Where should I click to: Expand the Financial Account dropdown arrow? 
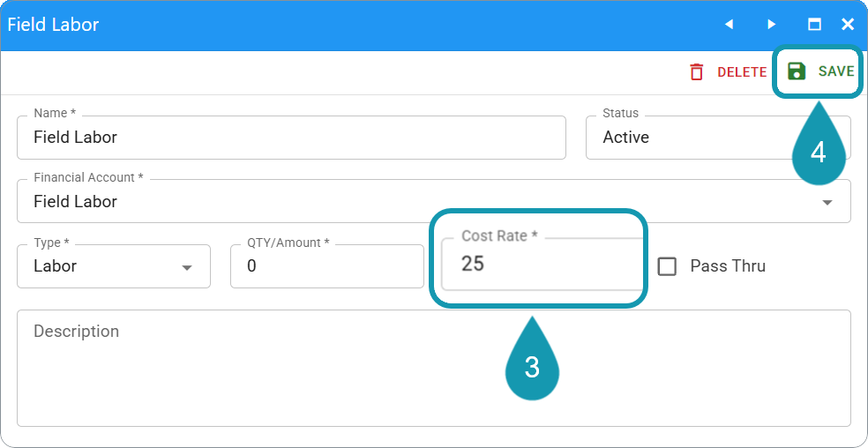(x=827, y=203)
